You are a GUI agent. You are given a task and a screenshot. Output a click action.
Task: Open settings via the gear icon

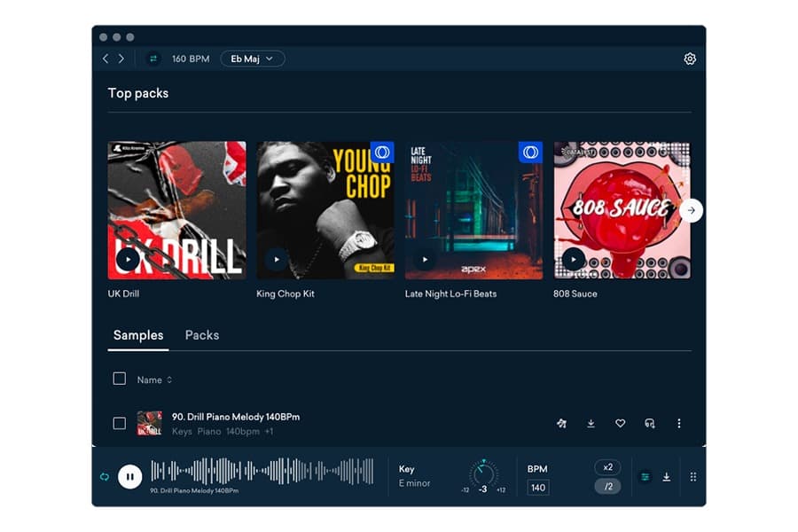coord(689,59)
